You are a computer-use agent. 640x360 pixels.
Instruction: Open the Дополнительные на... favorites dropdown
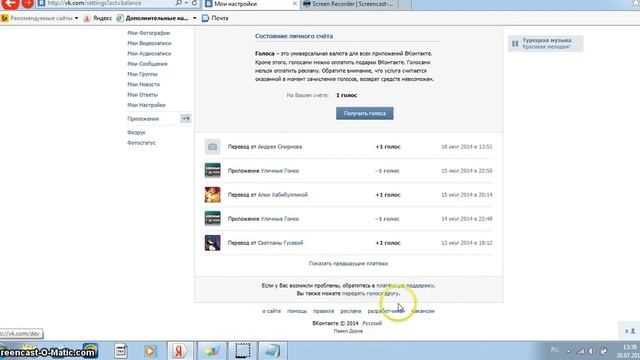pyautogui.click(x=156, y=18)
